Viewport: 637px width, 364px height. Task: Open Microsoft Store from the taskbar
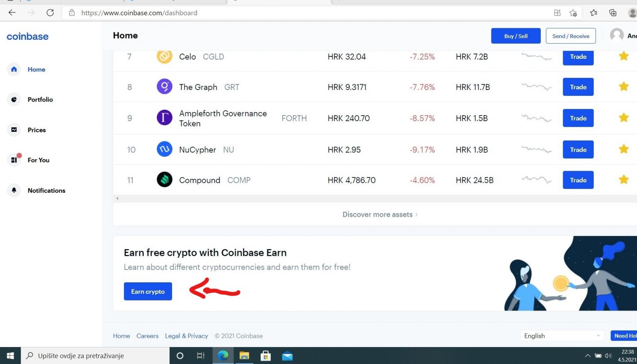coord(265,356)
